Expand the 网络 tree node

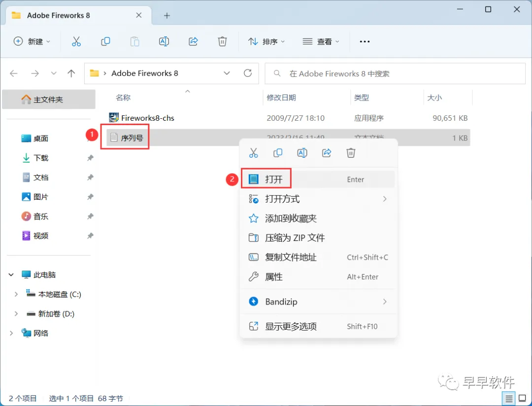pos(11,334)
